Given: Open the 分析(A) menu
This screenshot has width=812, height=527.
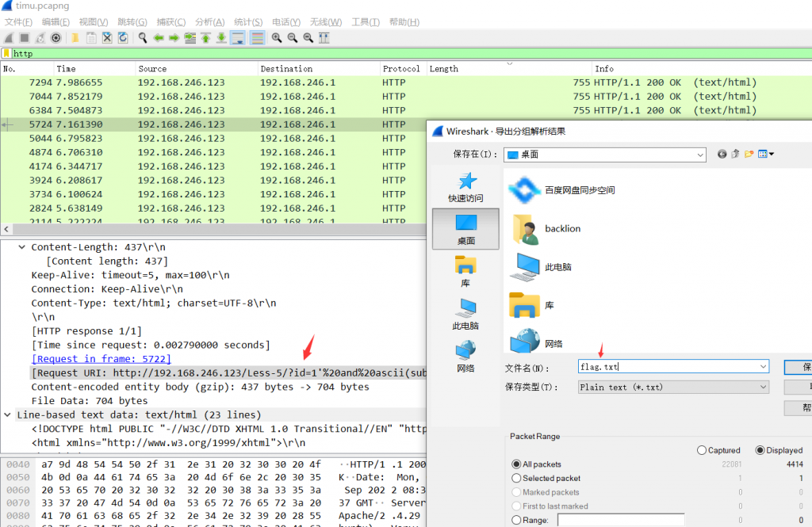Looking at the screenshot, I should click(x=209, y=21).
